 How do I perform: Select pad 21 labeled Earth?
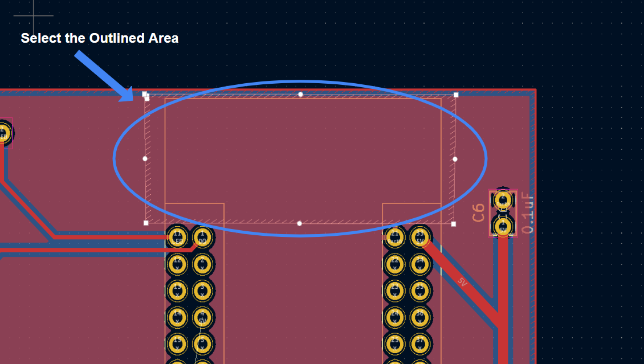395,238
